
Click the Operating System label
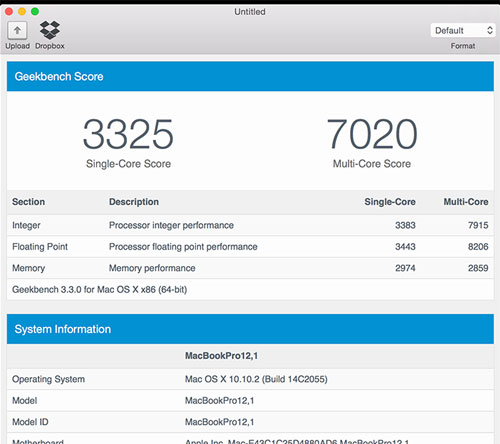coord(48,379)
